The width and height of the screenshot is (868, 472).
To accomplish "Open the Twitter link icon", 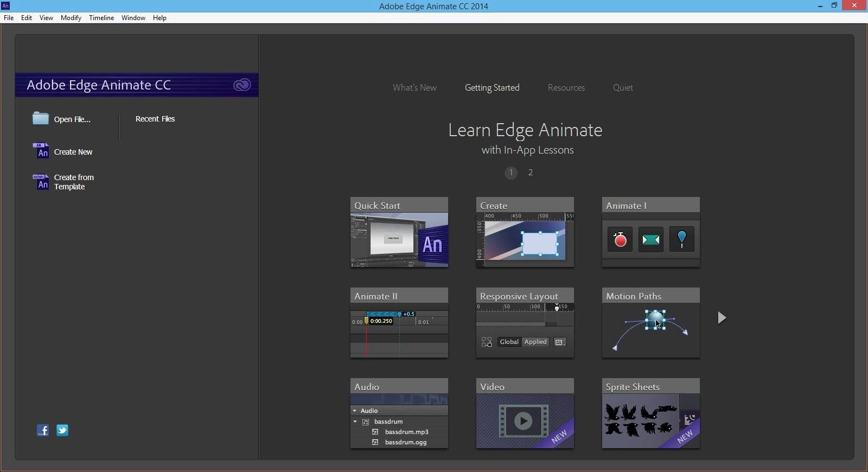I will (62, 430).
